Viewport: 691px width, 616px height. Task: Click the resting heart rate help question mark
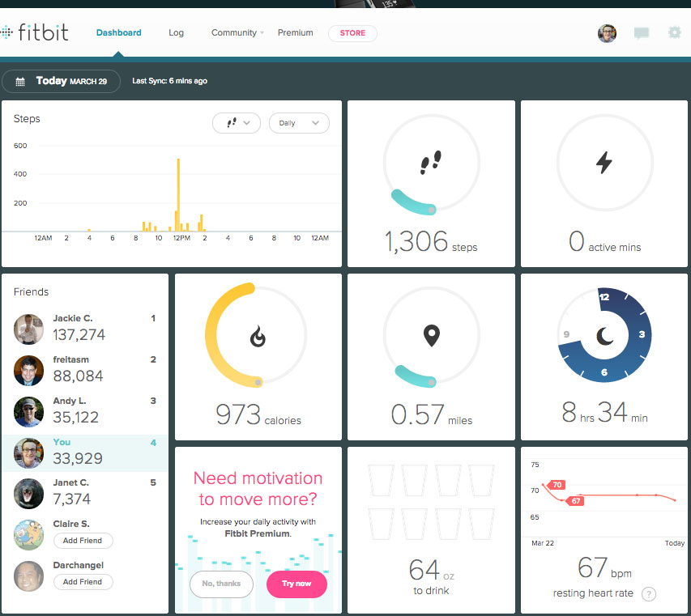click(649, 594)
